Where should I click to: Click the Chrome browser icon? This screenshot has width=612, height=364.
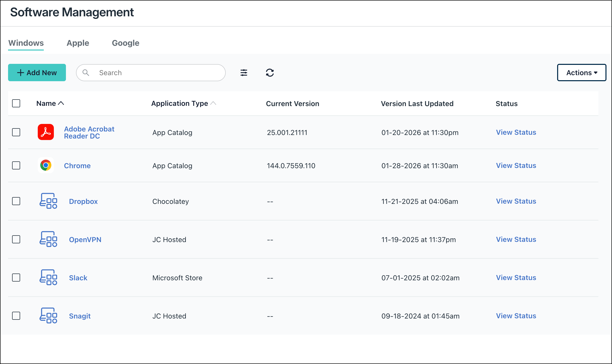(46, 165)
